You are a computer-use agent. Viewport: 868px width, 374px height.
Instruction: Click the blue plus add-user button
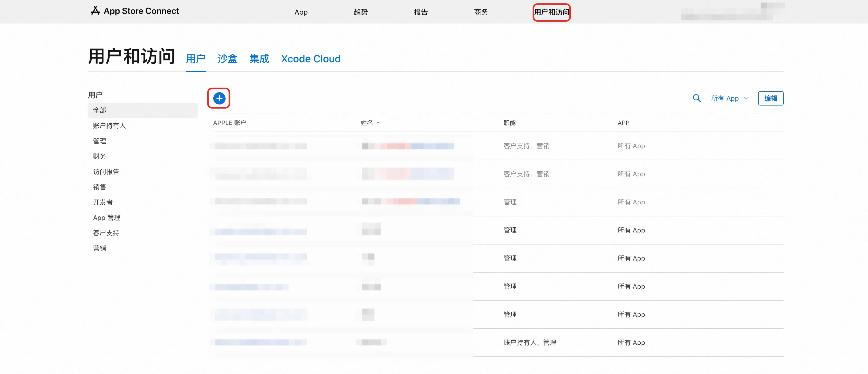[x=219, y=98]
